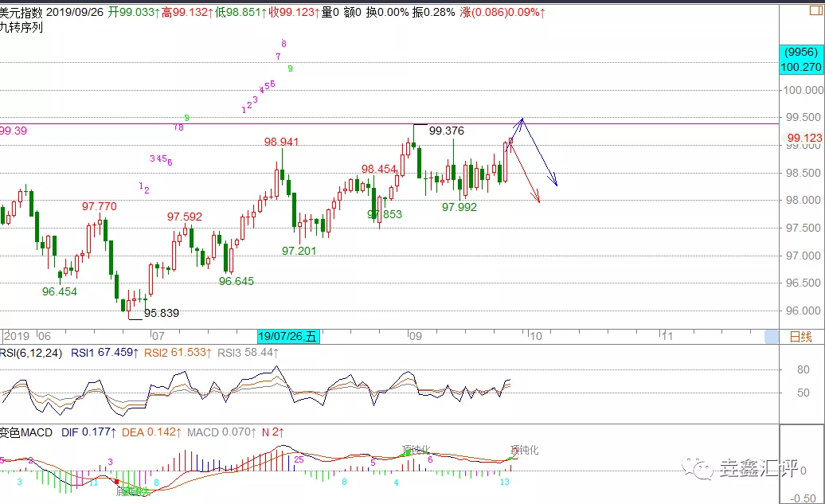Click the 09 month tick on time axis
Image resolution: width=825 pixels, height=504 pixels.
pos(416,336)
